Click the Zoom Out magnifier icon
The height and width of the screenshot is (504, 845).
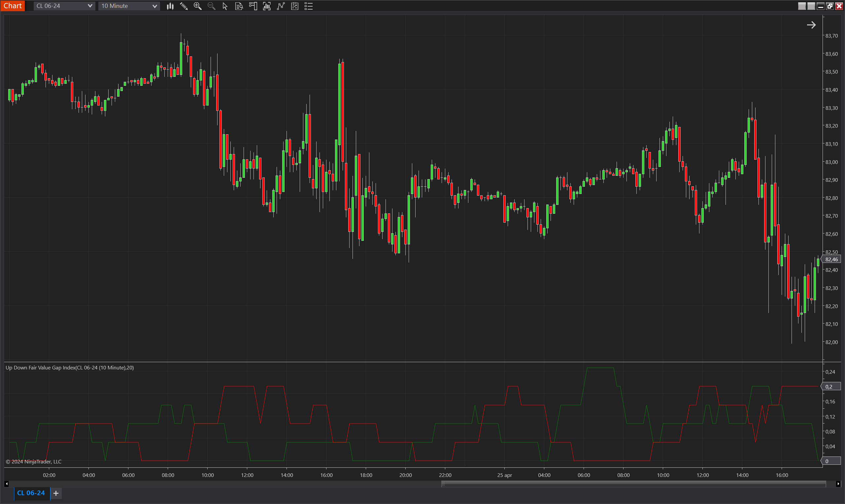point(211,6)
